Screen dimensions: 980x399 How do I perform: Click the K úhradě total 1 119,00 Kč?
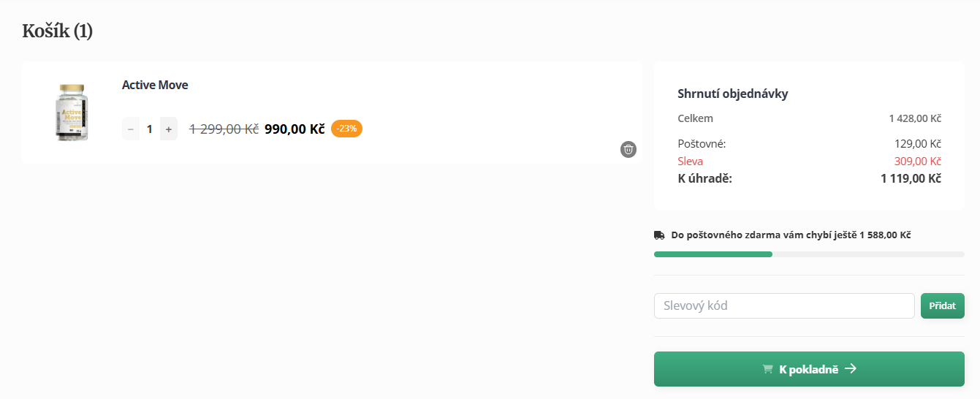click(911, 178)
